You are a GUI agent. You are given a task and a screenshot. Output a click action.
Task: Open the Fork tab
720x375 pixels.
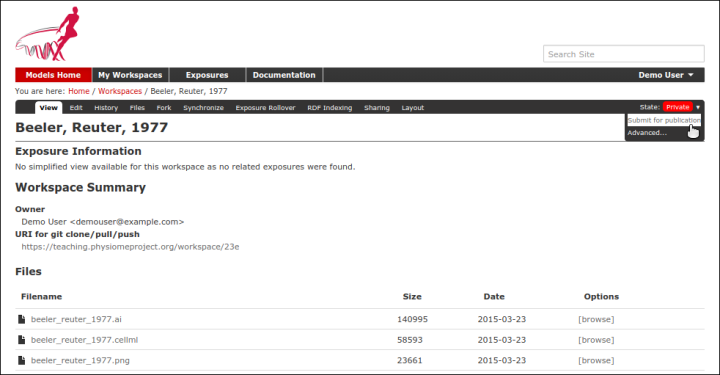click(x=164, y=108)
